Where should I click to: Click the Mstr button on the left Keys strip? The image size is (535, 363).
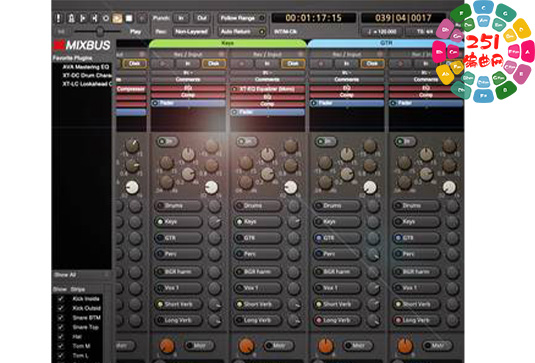click(199, 346)
